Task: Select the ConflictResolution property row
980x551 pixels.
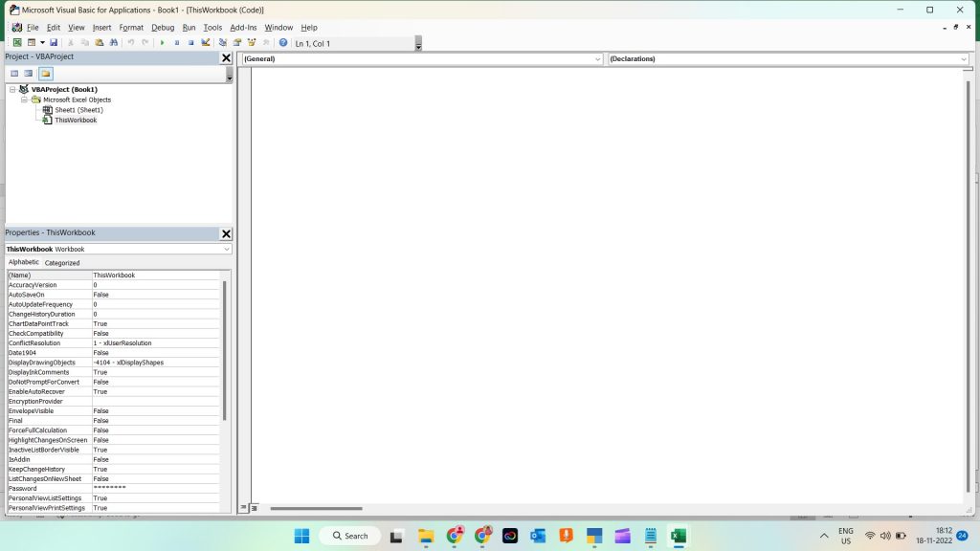Action: coord(113,343)
